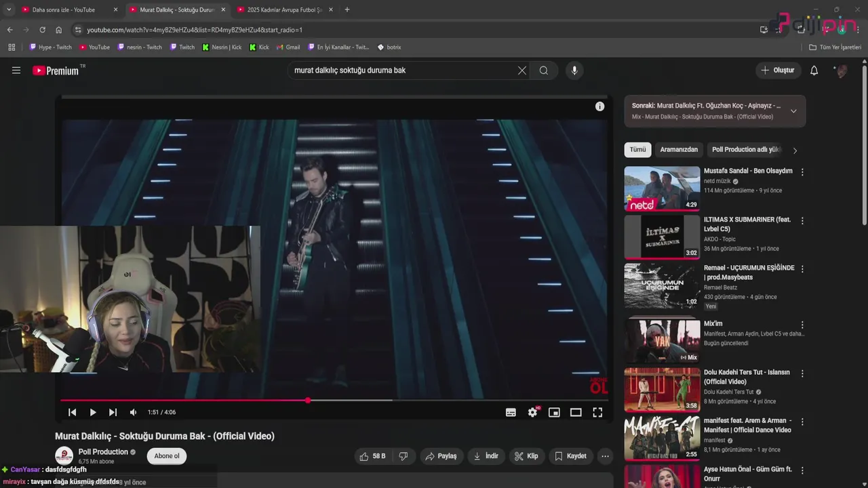
Task: Download video with İndir button
Action: [486, 456]
